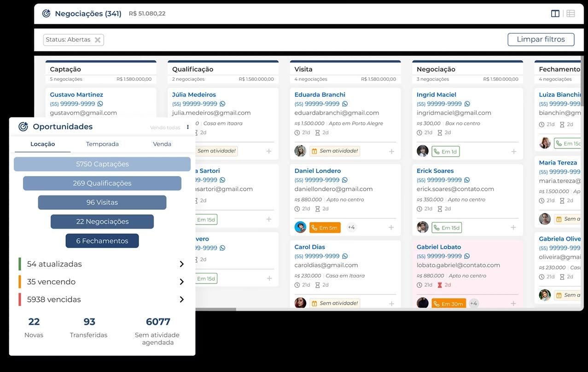Image resolution: width=588 pixels, height=372 pixels.
Task: Click the 22 Negociações funnel bar
Action: [x=102, y=222]
